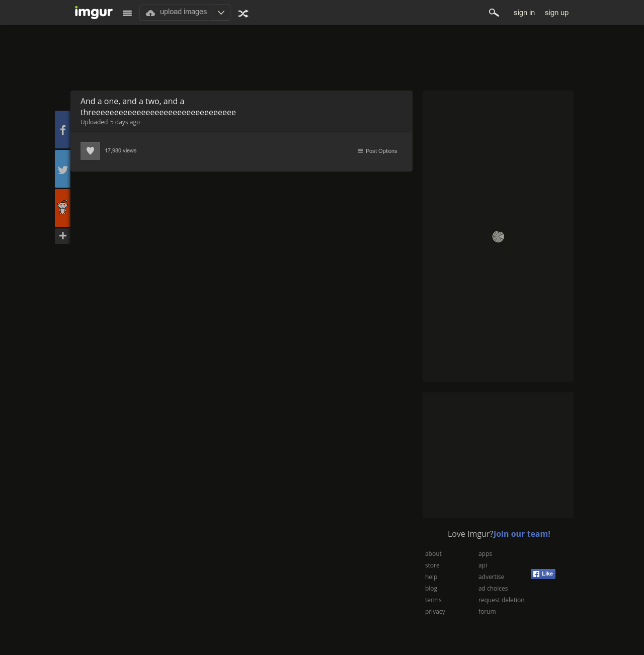Open the api footer link
The height and width of the screenshot is (655, 644).
482,565
